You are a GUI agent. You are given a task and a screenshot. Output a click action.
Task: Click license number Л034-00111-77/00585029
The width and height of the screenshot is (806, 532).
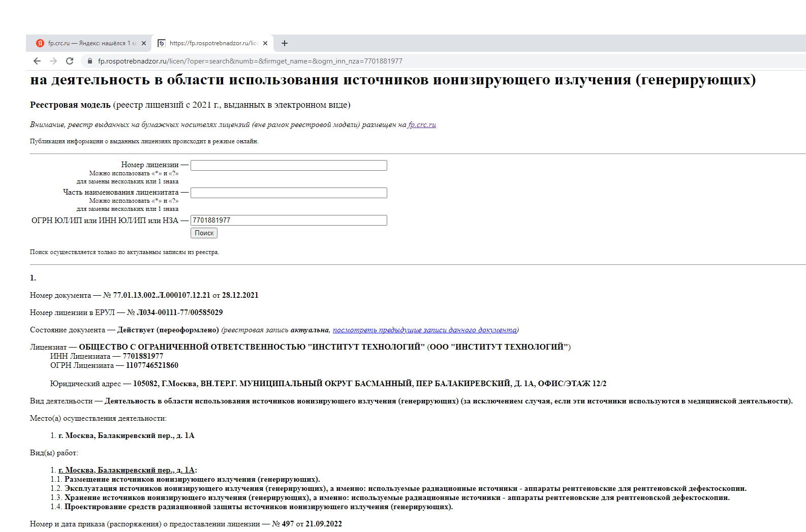click(180, 312)
